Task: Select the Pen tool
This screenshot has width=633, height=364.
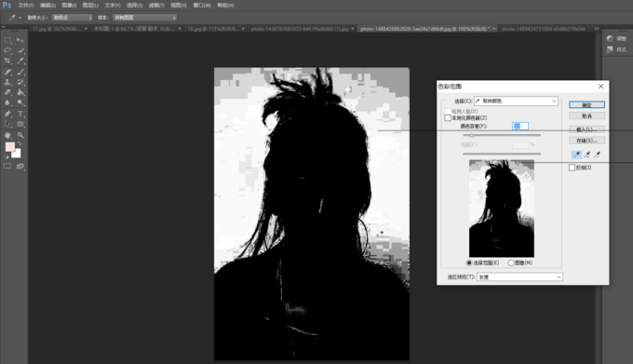Action: point(7,114)
